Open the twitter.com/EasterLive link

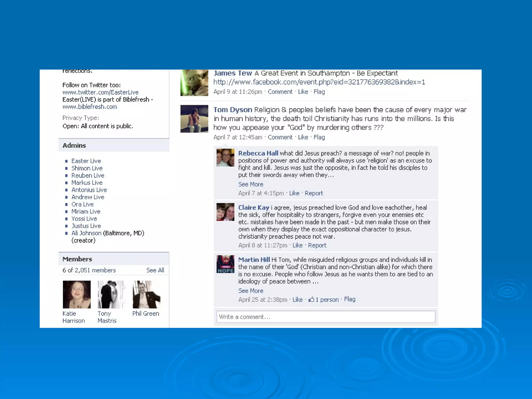tap(101, 92)
